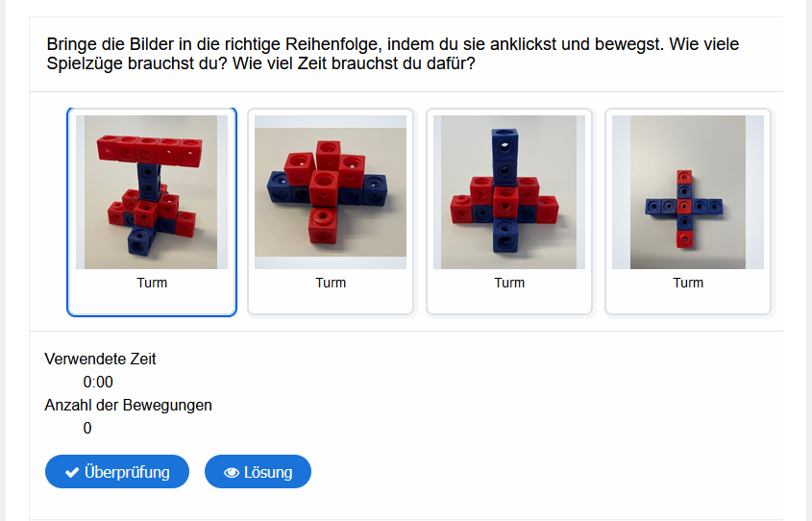Click the Verwendete Zeit label
812x521 pixels.
(100, 359)
